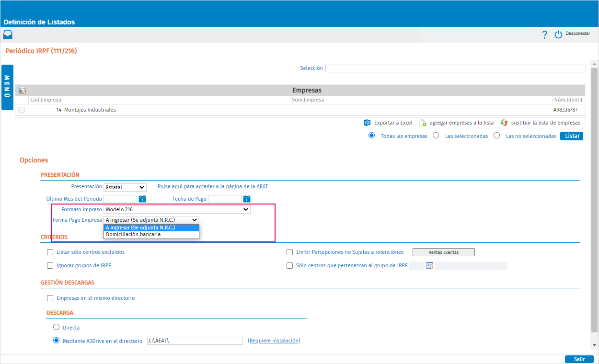
Task: Open the help question mark icon
Action: coord(544,34)
